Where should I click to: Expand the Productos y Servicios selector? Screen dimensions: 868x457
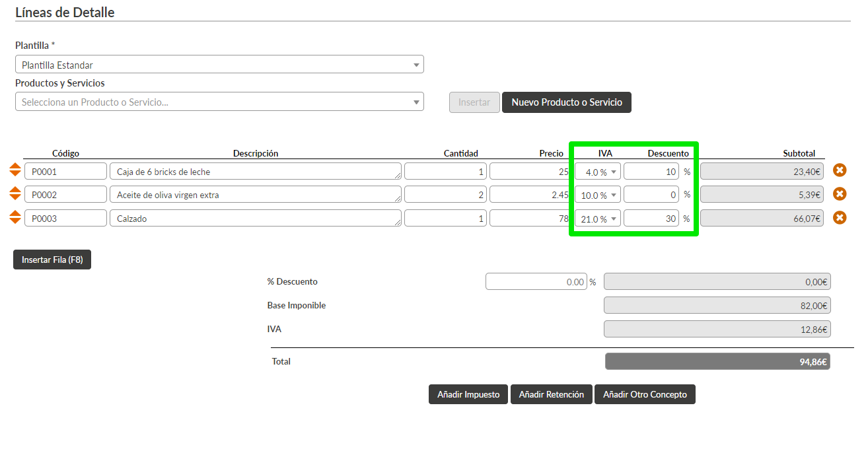pos(219,102)
